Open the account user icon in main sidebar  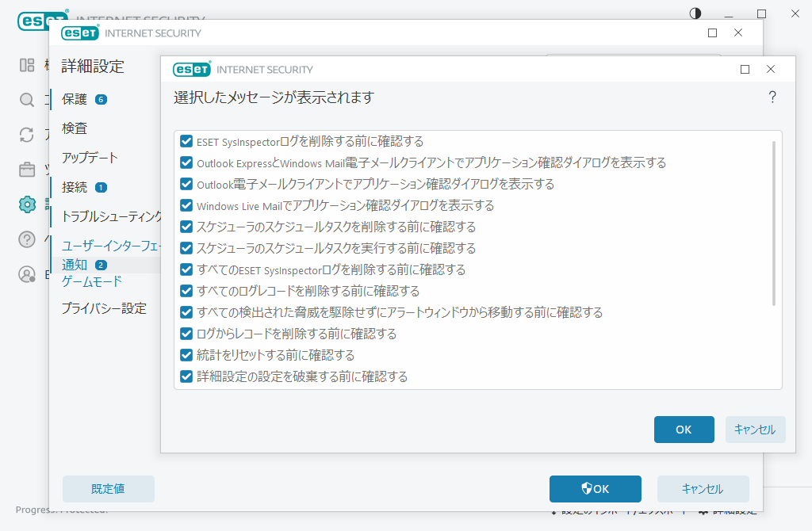[27, 273]
